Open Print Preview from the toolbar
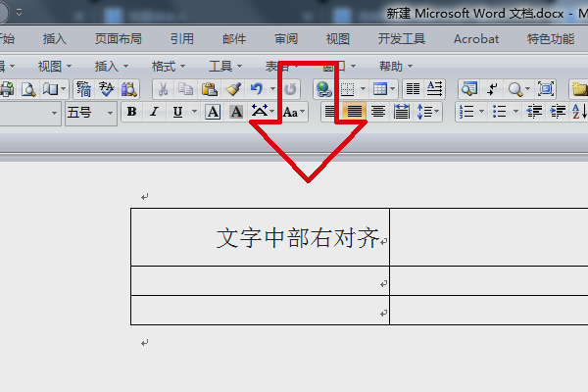Image resolution: width=588 pixels, height=392 pixels. pos(28,89)
